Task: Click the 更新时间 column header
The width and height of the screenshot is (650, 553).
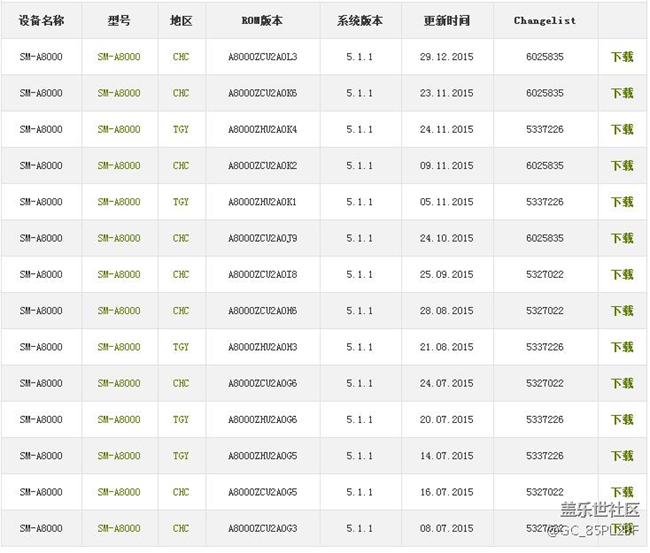Action: (446, 20)
